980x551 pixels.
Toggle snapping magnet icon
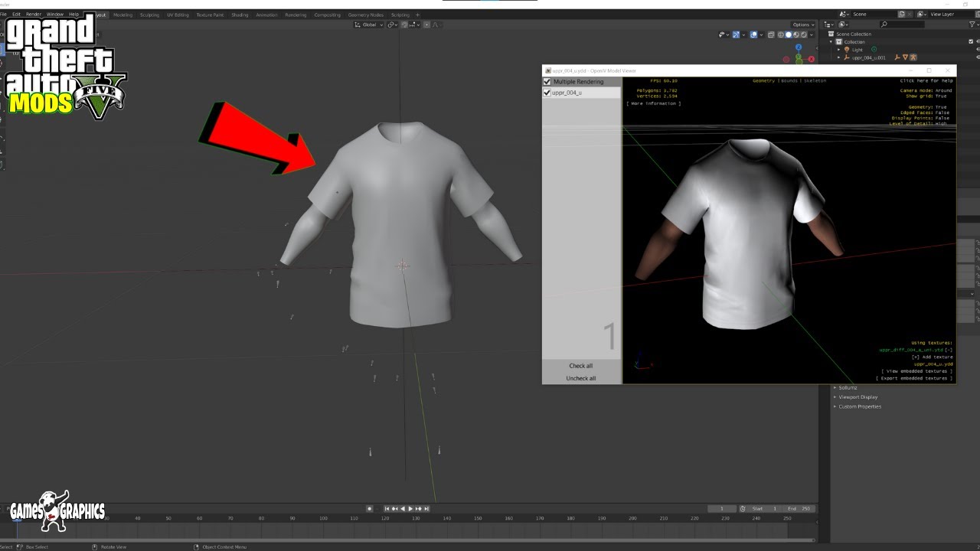403,24
